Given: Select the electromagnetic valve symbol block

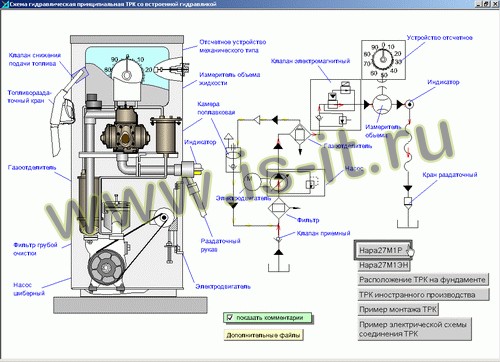Looking at the screenshot, I should tap(336, 105).
